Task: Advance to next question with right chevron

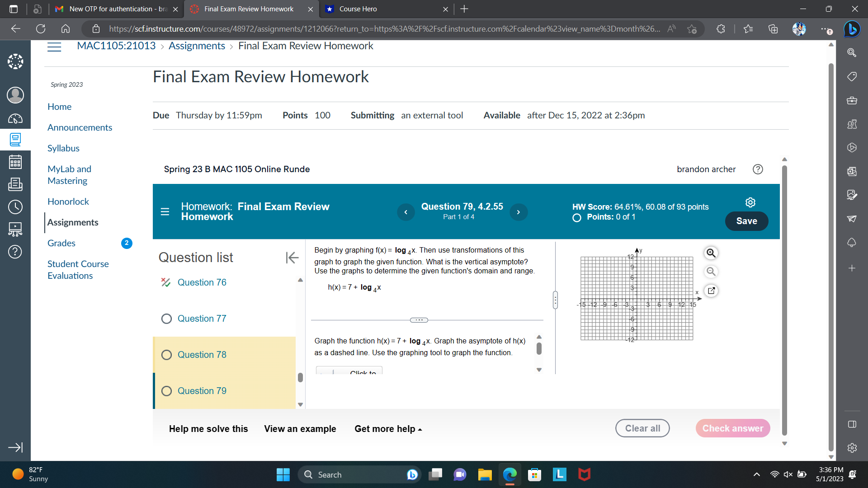Action: 519,212
